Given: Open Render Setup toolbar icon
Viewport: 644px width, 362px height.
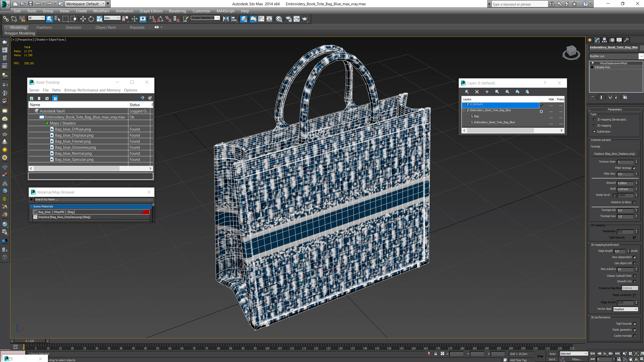Looking at the screenshot, I should pos(288,19).
